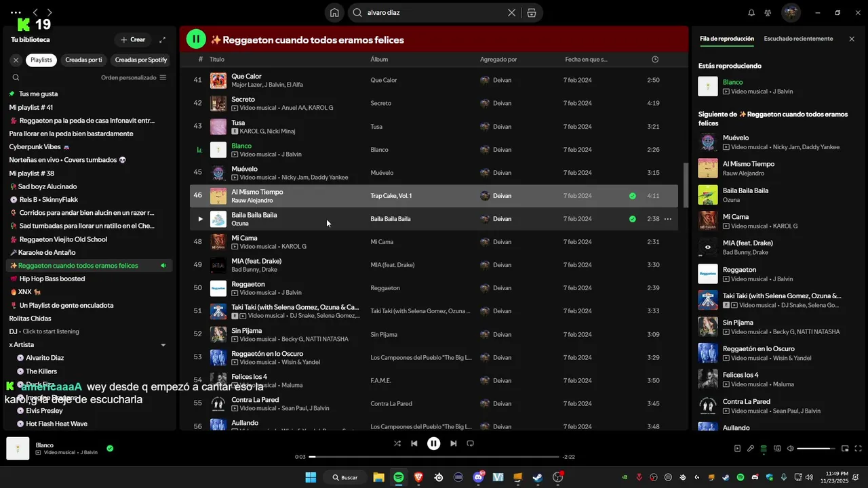Open the miniplayer icon
The height and width of the screenshot is (488, 868).
coord(845,448)
